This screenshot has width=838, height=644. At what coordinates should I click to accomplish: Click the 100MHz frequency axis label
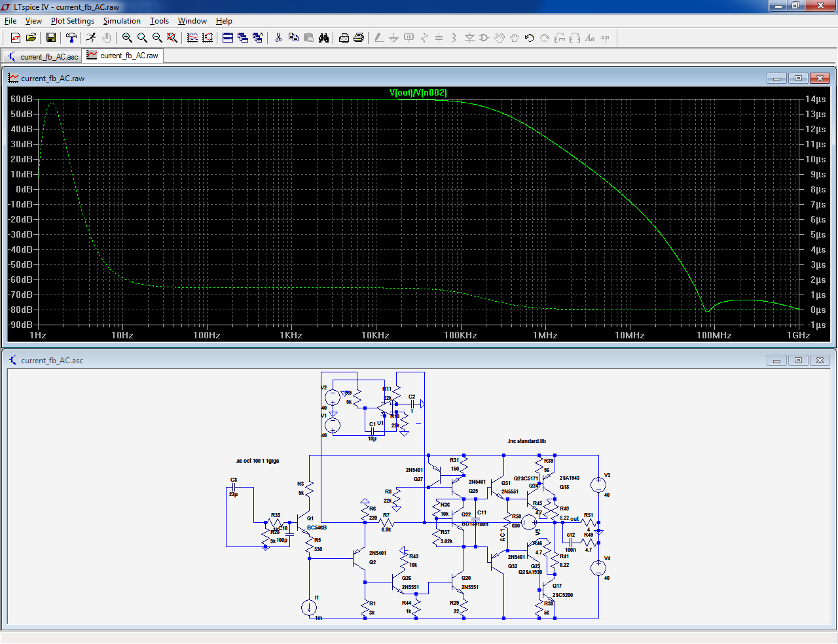(x=714, y=335)
